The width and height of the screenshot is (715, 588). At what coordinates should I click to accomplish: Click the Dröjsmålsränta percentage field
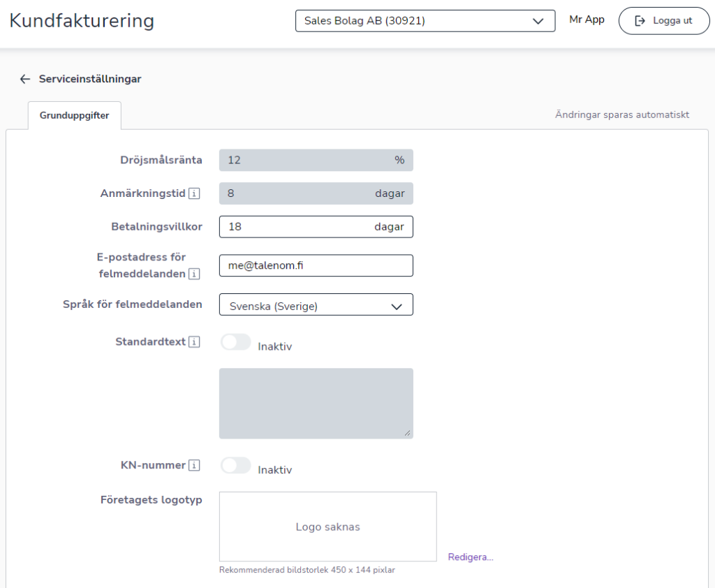pyautogui.click(x=316, y=160)
